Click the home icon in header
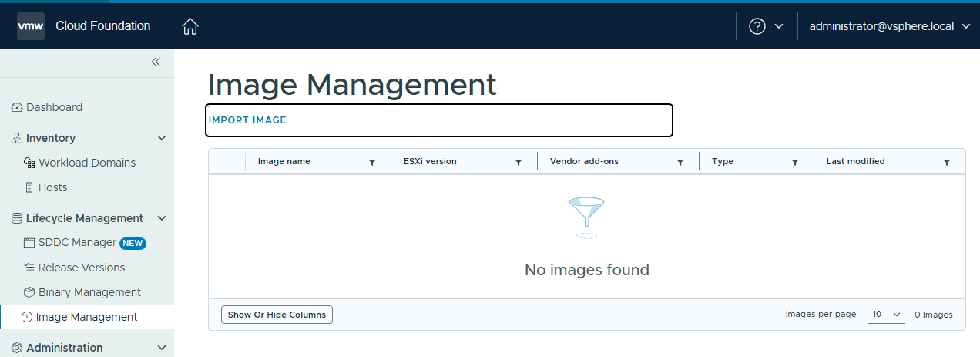 (x=190, y=27)
